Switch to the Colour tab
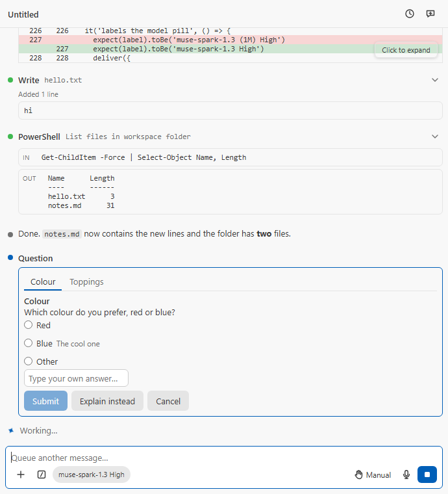 click(43, 282)
